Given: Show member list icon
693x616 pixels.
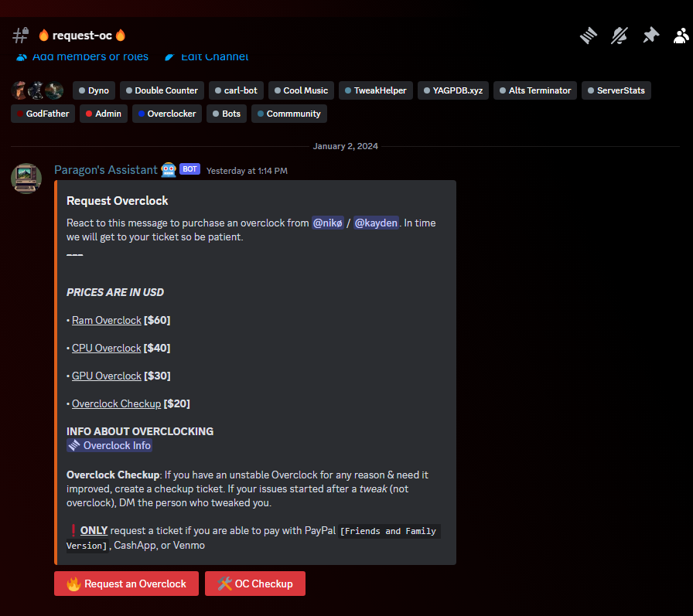Looking at the screenshot, I should click(x=681, y=36).
